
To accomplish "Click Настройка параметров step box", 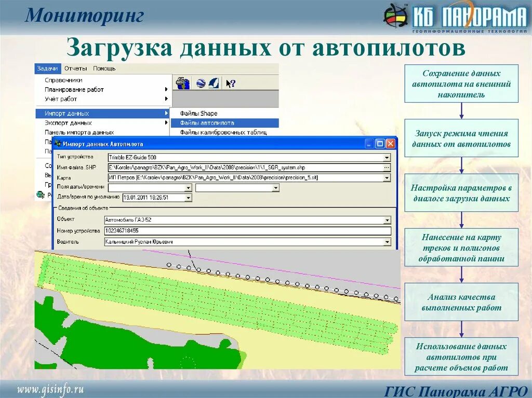I will pos(461,193).
